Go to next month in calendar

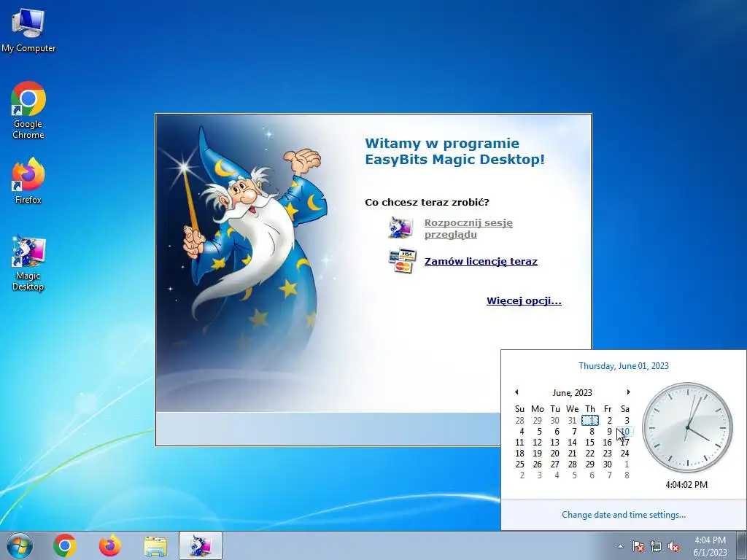click(x=628, y=392)
